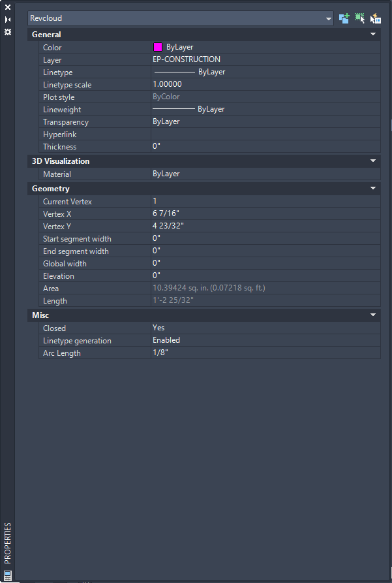Collapse the Geometry section
Screen dimensions: 392x583
click(373, 189)
